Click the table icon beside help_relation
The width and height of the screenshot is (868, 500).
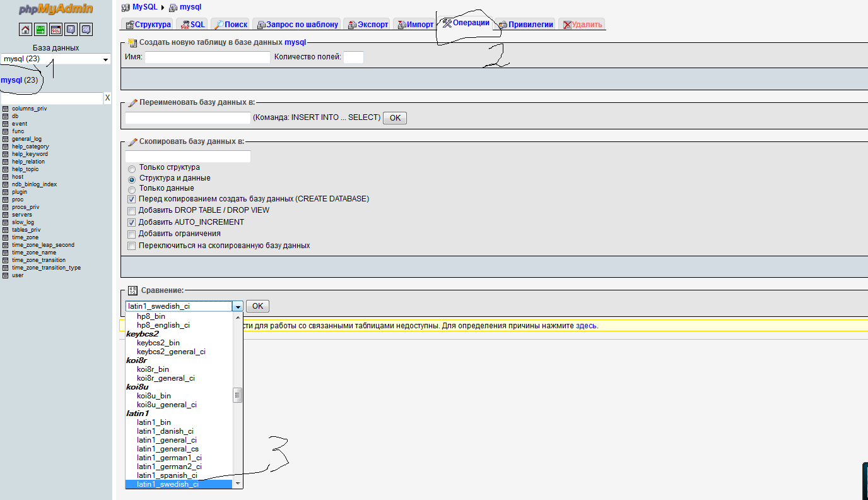point(6,162)
